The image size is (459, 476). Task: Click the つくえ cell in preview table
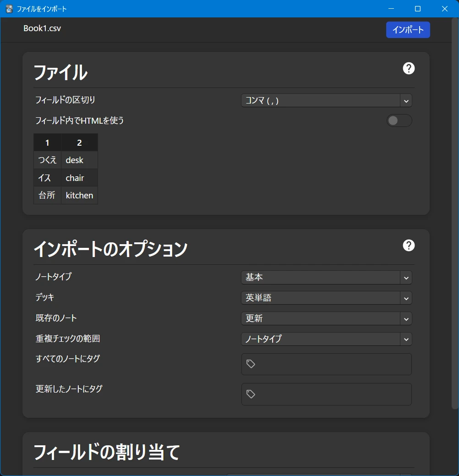click(x=47, y=160)
